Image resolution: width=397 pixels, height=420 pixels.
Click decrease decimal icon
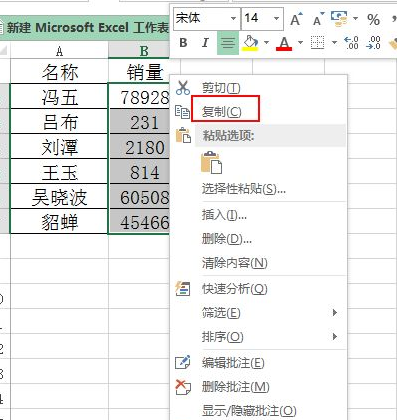pyautogui.click(x=373, y=43)
